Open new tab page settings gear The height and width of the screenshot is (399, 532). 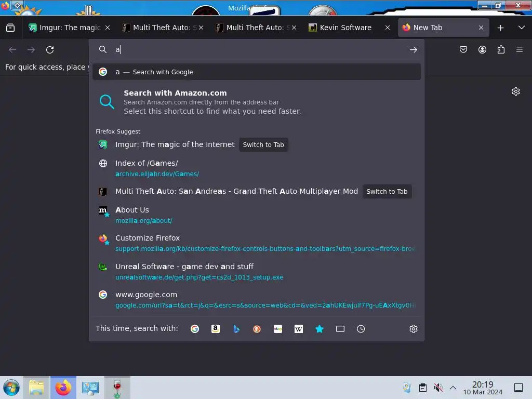coord(516,91)
